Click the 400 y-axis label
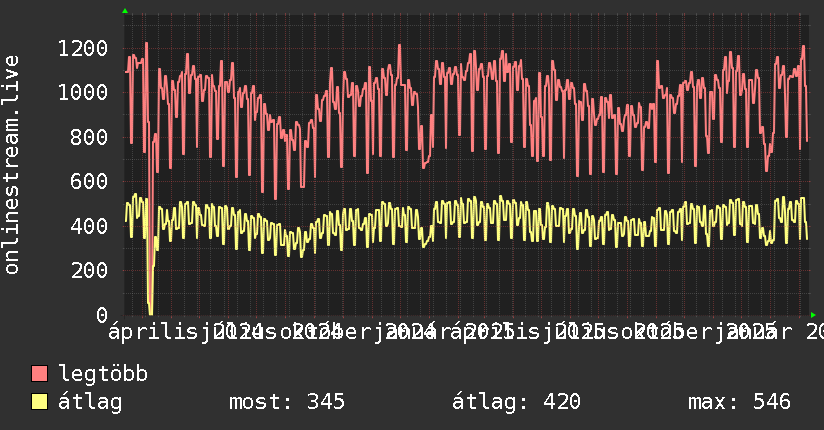This screenshot has height=430, width=824. (x=89, y=227)
